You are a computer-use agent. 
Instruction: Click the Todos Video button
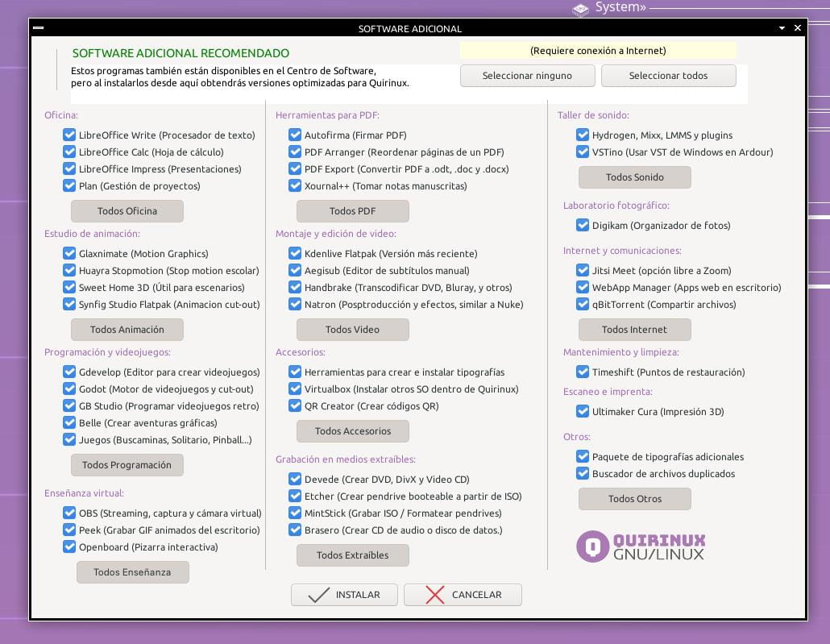pos(352,330)
